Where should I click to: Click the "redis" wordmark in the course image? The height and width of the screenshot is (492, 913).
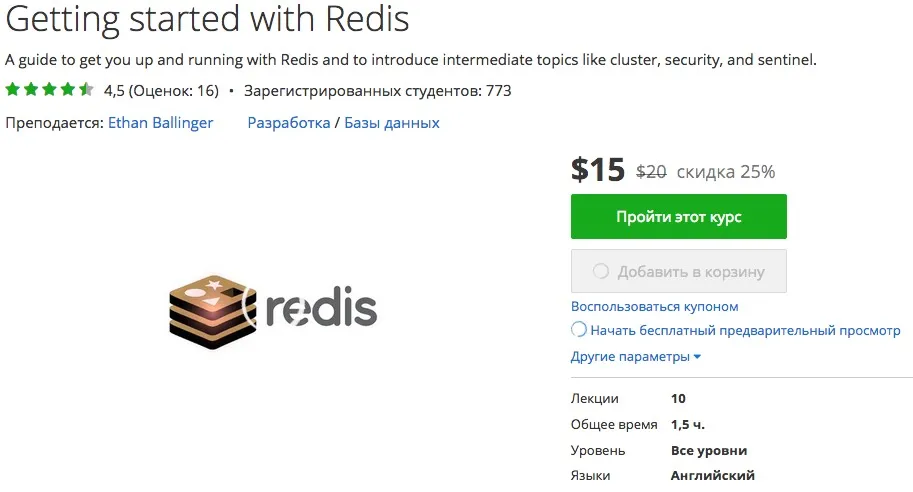pyautogui.click(x=322, y=311)
